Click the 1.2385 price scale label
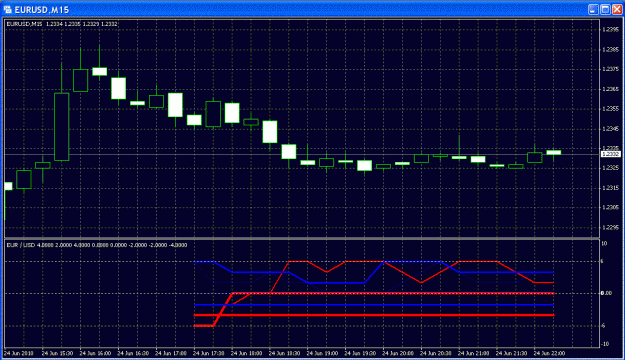The image size is (625, 360). click(x=611, y=49)
